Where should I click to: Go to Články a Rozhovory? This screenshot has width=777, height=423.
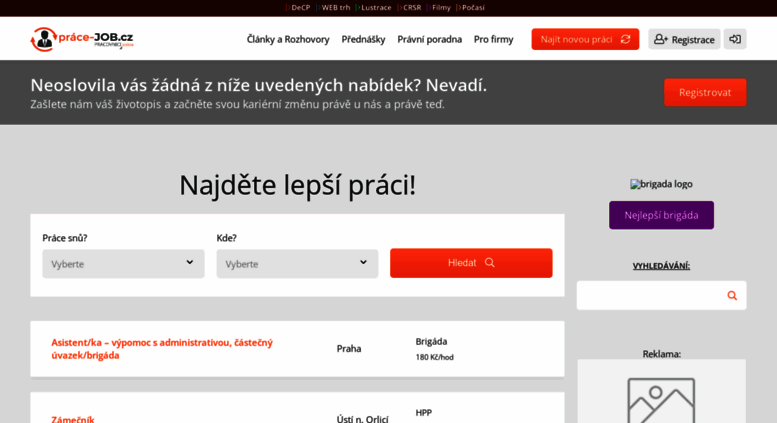coord(288,39)
